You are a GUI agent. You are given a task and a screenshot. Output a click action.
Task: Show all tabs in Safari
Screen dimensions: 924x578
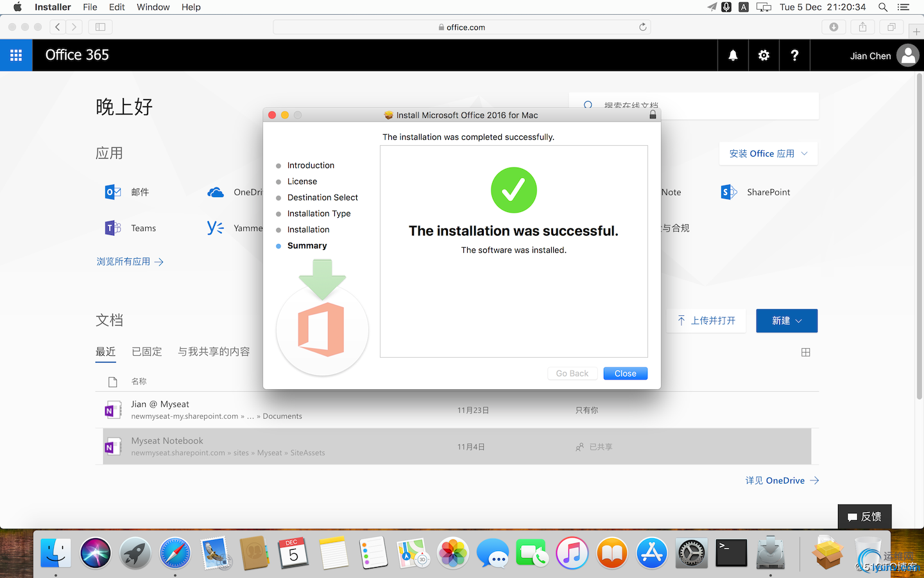click(891, 27)
